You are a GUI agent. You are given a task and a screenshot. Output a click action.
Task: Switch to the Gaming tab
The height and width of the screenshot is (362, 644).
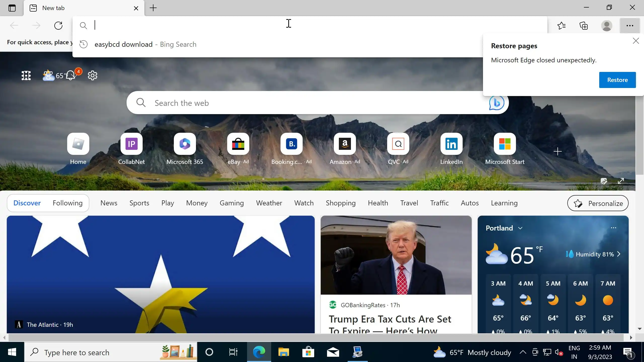pyautogui.click(x=231, y=203)
